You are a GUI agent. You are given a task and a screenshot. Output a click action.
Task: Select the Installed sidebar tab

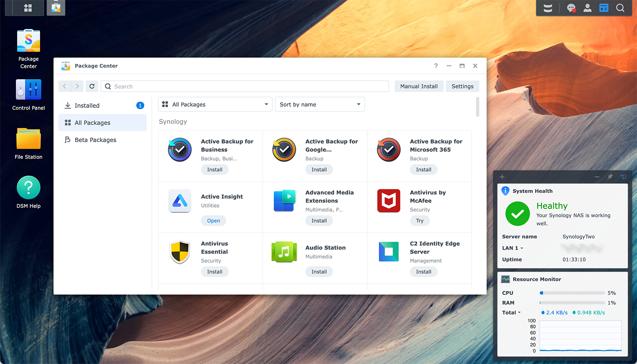click(103, 105)
